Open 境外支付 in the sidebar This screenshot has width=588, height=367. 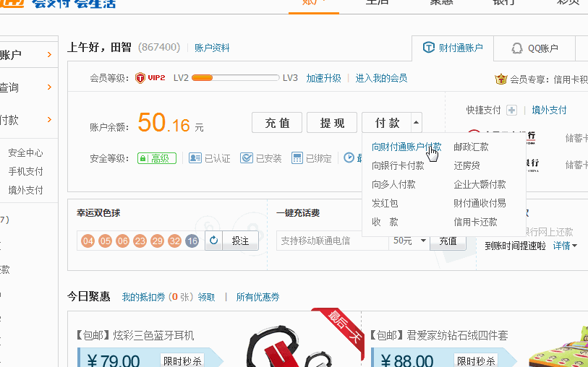point(25,190)
